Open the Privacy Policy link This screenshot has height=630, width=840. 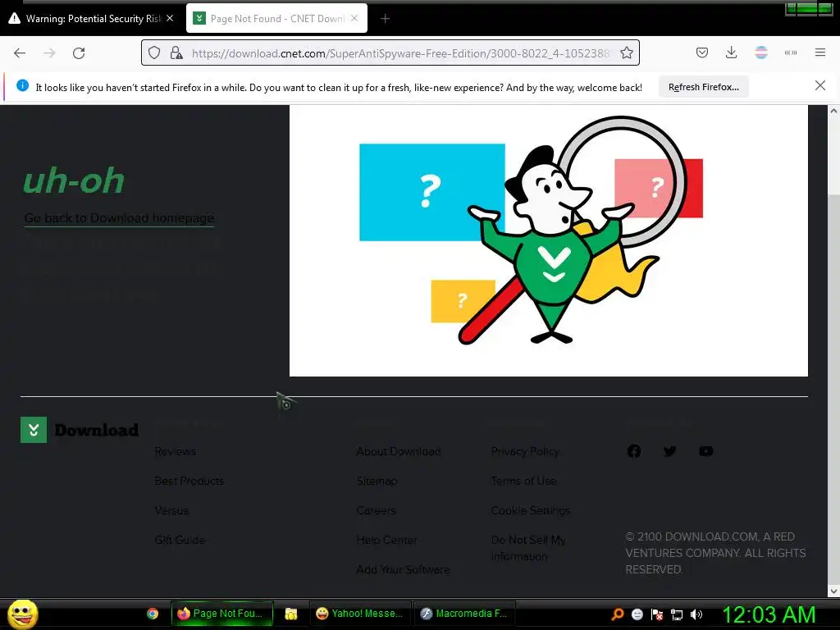click(x=525, y=452)
